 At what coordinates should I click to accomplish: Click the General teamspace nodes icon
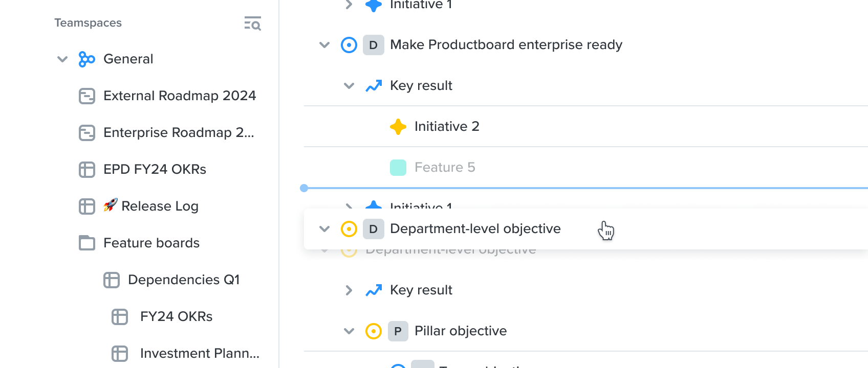coord(86,59)
